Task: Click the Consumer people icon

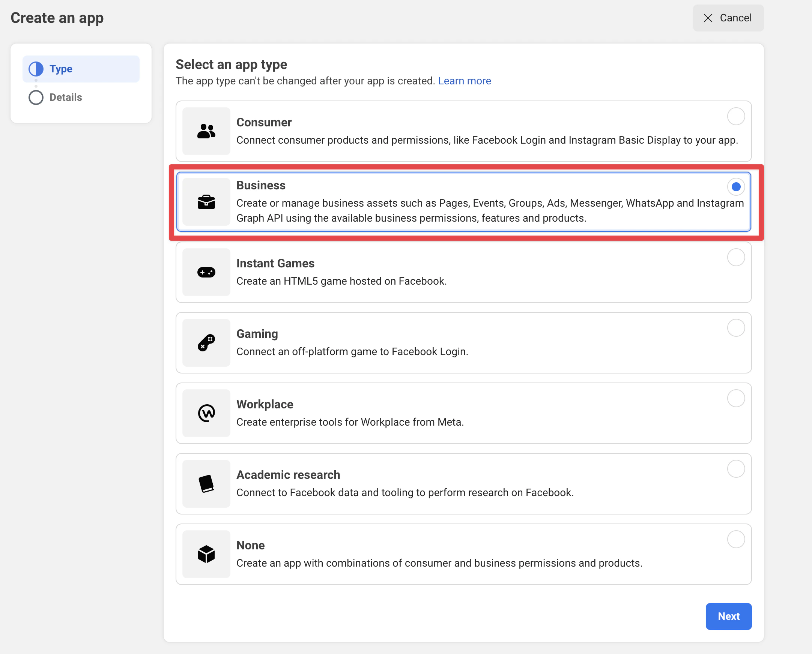Action: 206,131
